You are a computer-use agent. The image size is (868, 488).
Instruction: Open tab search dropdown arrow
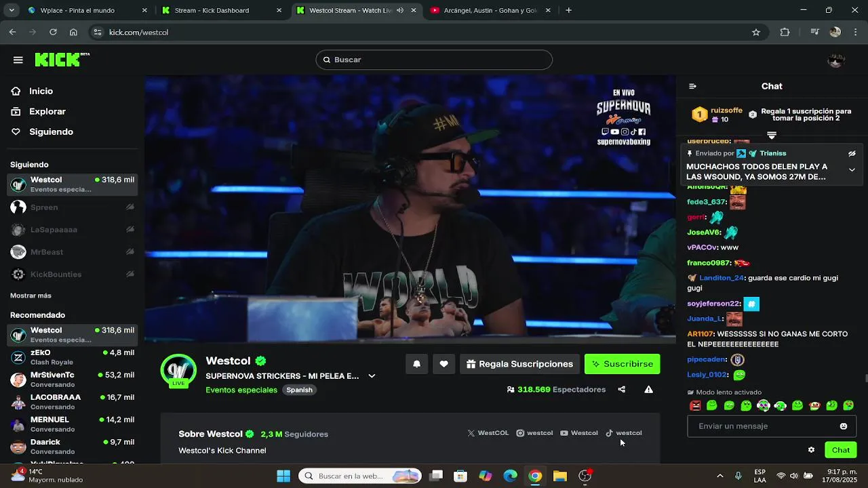click(10, 10)
